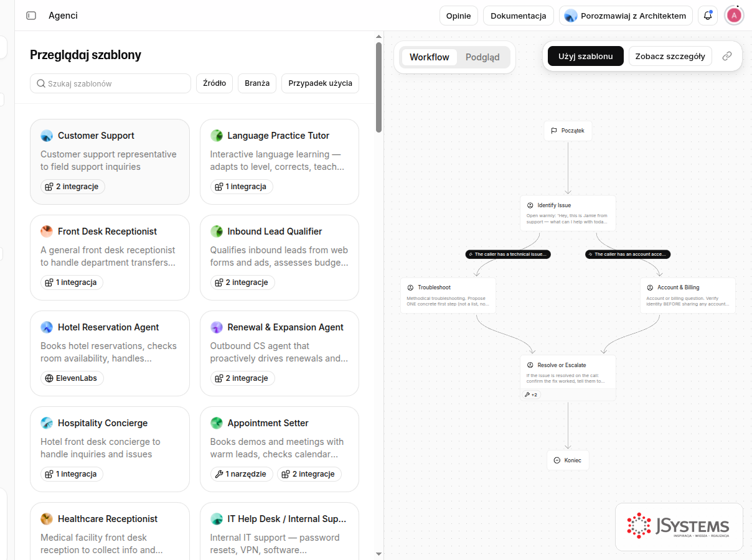Open the Branża filter dropdown
This screenshot has width=752, height=560.
coord(257,83)
